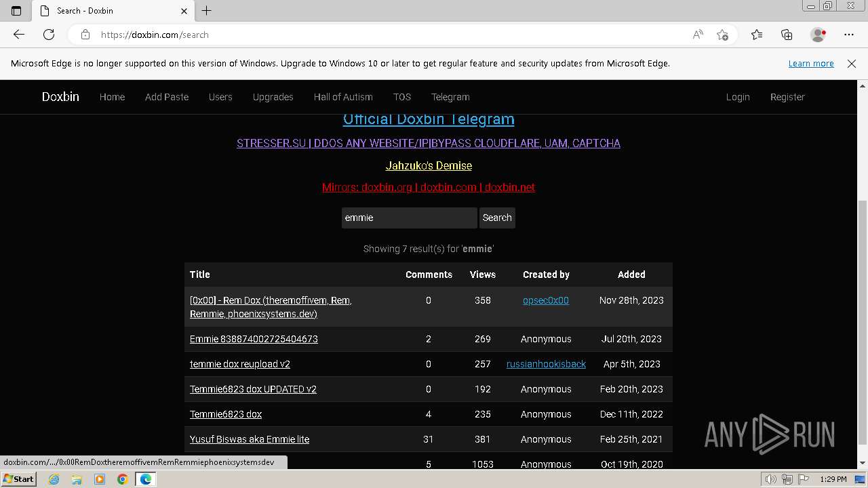Click the Comments column header

pyautogui.click(x=429, y=274)
